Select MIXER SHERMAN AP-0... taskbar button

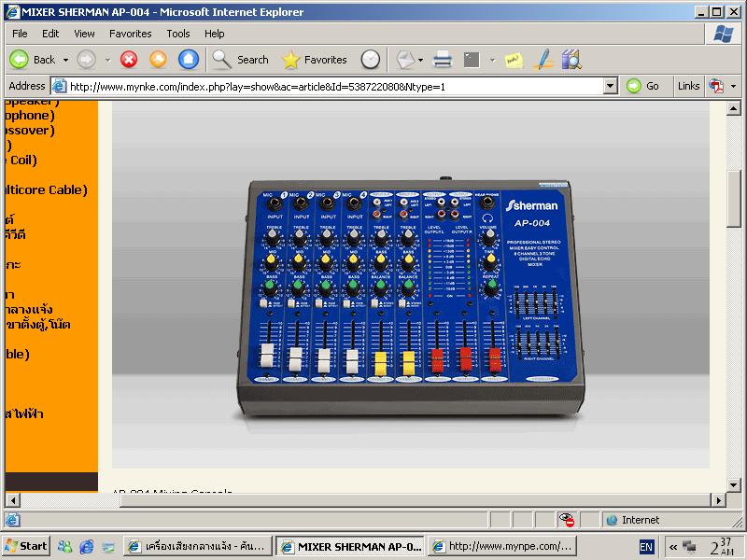click(350, 546)
